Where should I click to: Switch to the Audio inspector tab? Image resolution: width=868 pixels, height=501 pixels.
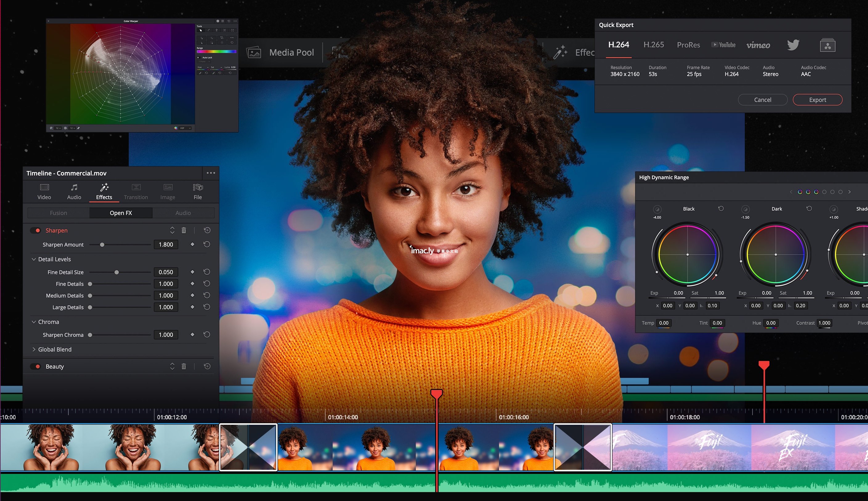(74, 192)
